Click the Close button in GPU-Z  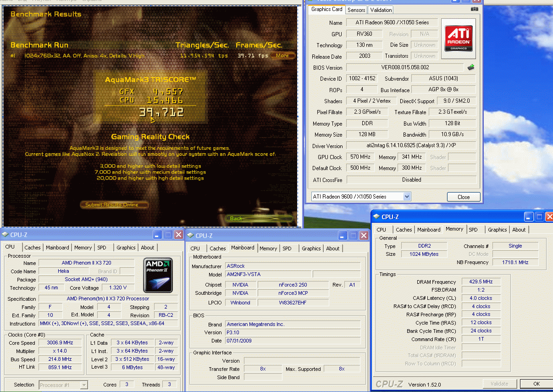click(464, 197)
